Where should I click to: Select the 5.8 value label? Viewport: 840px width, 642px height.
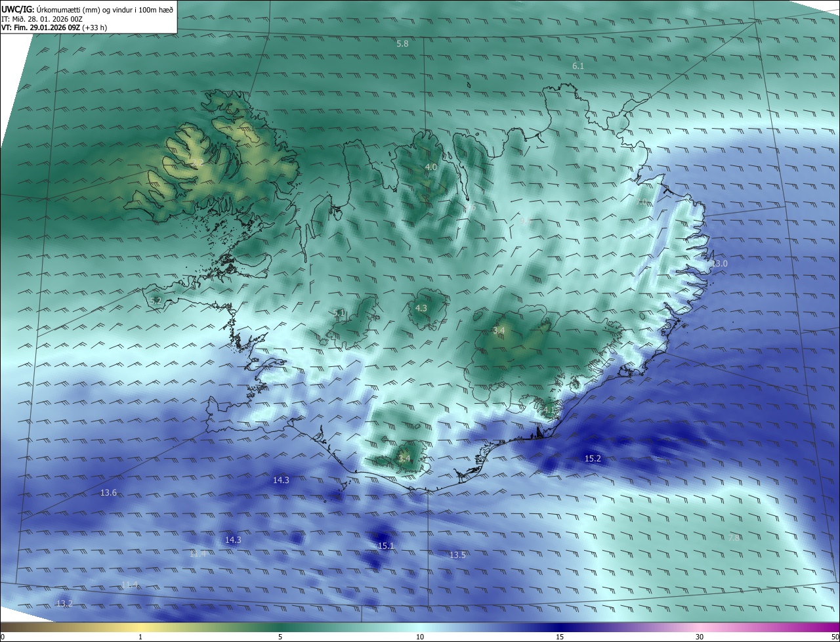pyautogui.click(x=402, y=44)
